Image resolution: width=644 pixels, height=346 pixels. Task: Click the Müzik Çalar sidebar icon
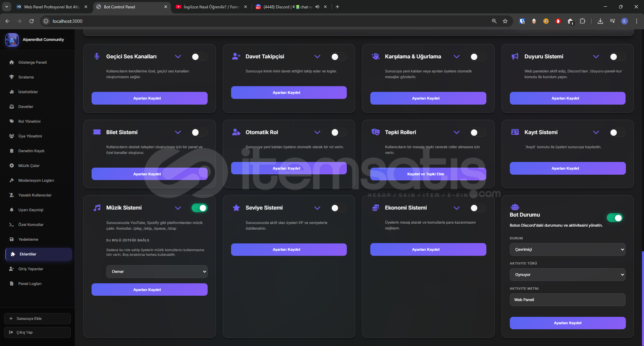coord(12,166)
